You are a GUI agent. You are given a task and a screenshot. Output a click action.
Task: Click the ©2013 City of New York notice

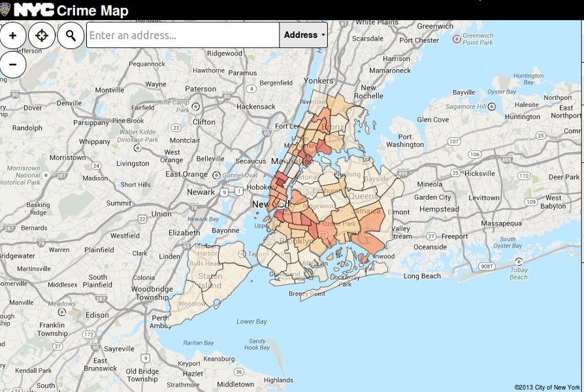point(547,387)
